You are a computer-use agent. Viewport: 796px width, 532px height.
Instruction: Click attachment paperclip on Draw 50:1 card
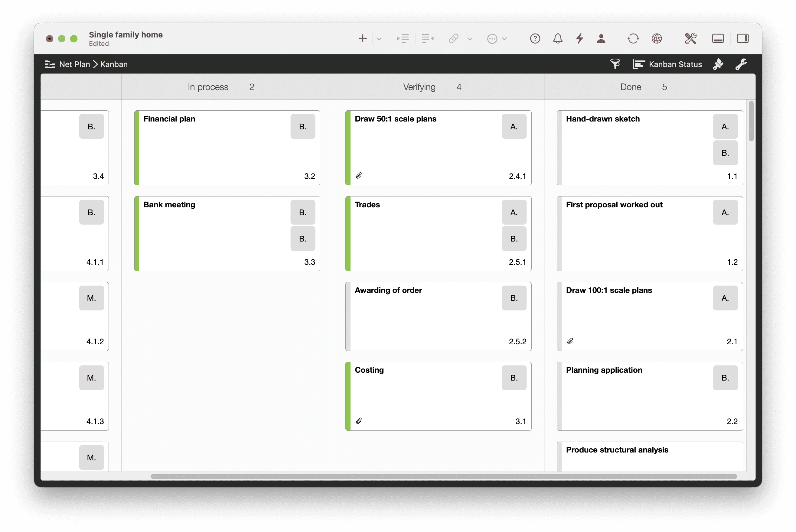[x=359, y=175]
